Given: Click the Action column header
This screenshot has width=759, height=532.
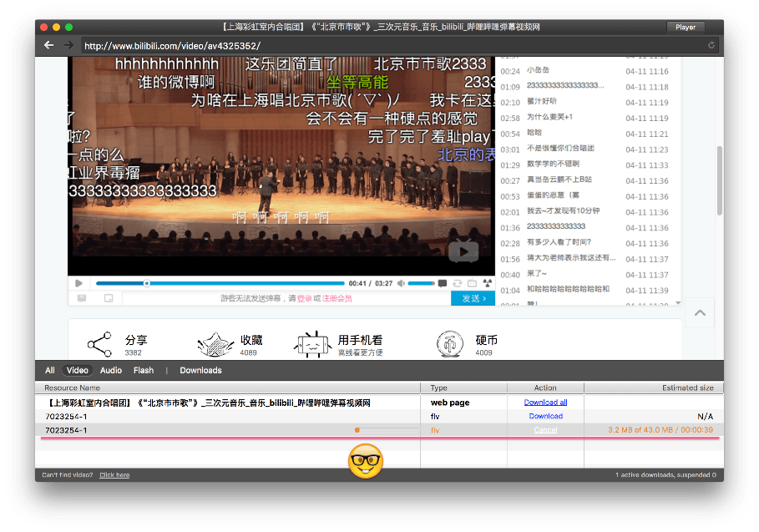Looking at the screenshot, I should (545, 388).
